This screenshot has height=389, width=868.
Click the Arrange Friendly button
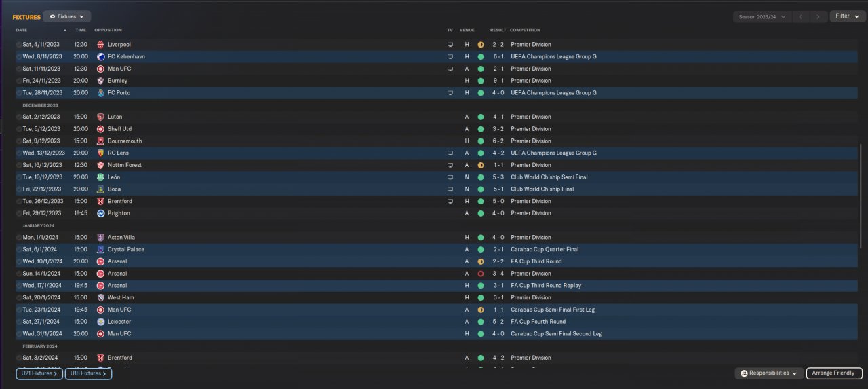pyautogui.click(x=834, y=373)
